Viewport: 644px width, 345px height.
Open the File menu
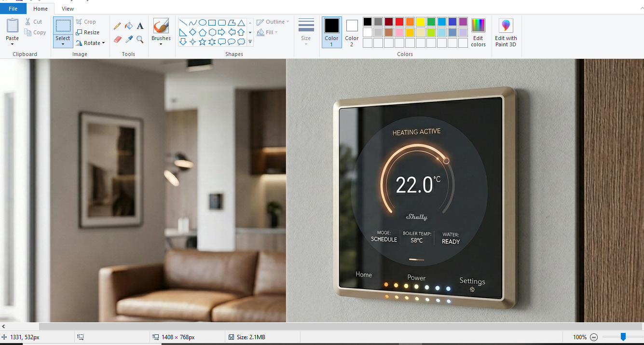[13, 9]
